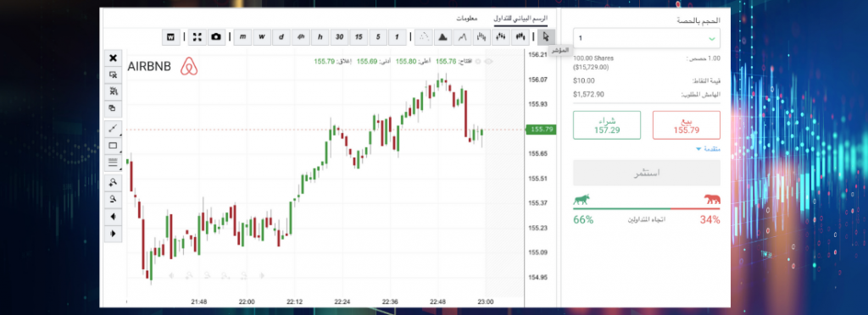Set timeframe to daily (d)

point(281,37)
